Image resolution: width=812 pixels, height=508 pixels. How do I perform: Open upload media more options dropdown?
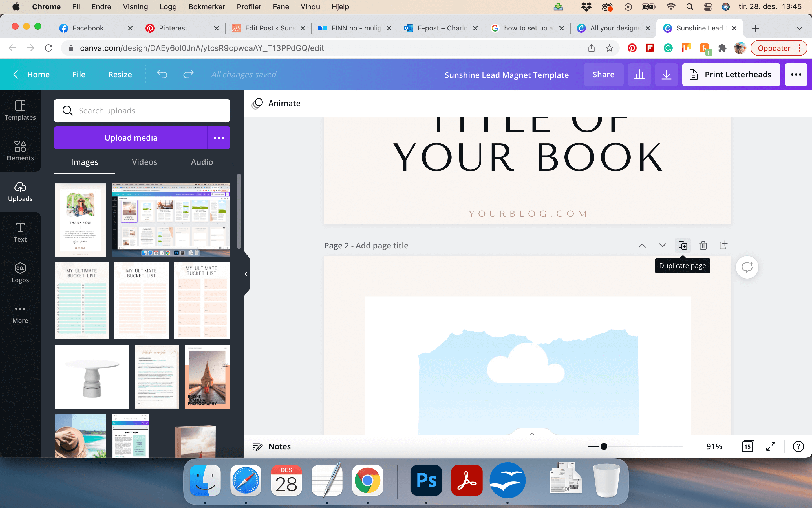[x=219, y=138]
